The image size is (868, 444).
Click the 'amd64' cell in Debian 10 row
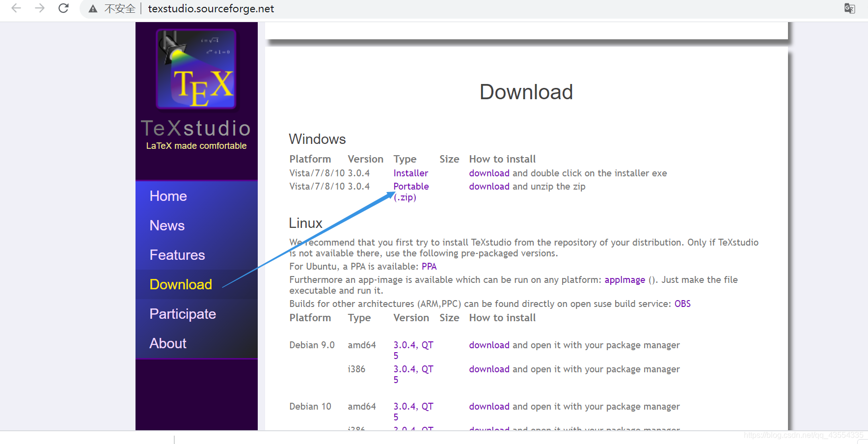[x=362, y=406]
